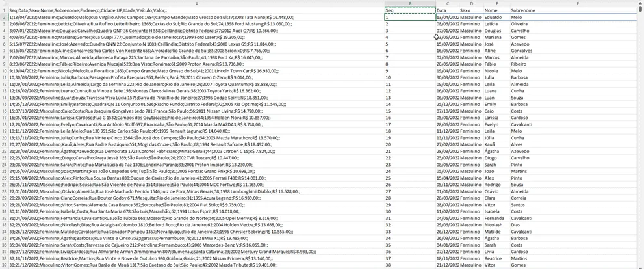
Task: Click the column A cell beginning '1;13/04/2022;Masculino;Eduardo'
Action: [x=196, y=18]
